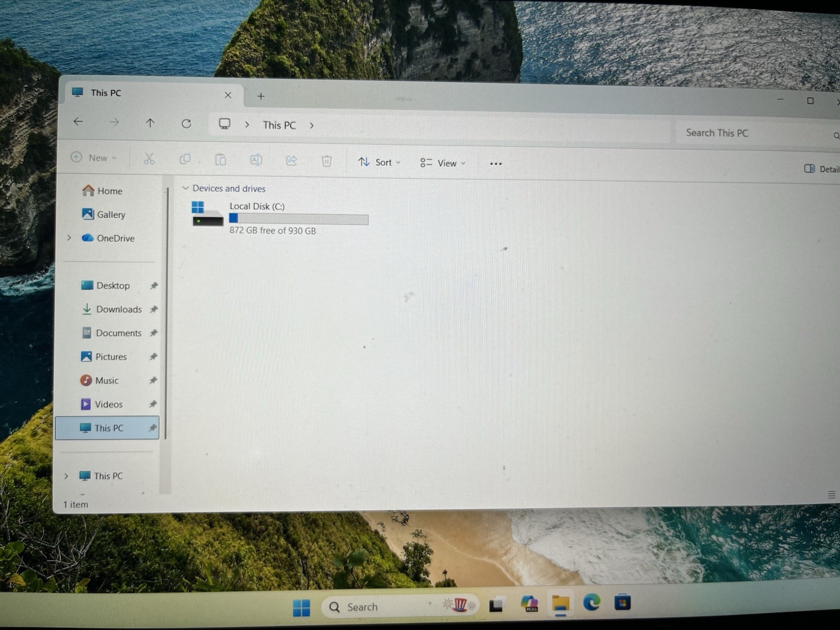Open Home in the navigation pane
The height and width of the screenshot is (630, 840).
[102, 191]
